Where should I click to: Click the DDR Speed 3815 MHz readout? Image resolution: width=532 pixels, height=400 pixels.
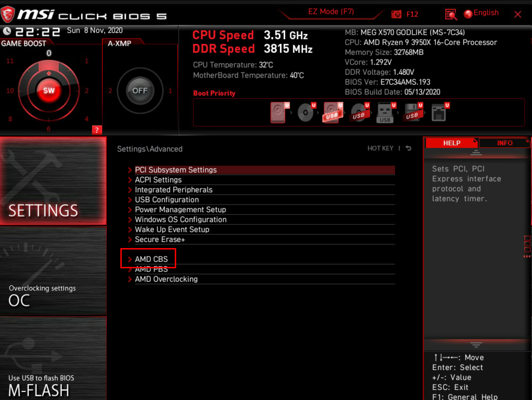point(252,49)
